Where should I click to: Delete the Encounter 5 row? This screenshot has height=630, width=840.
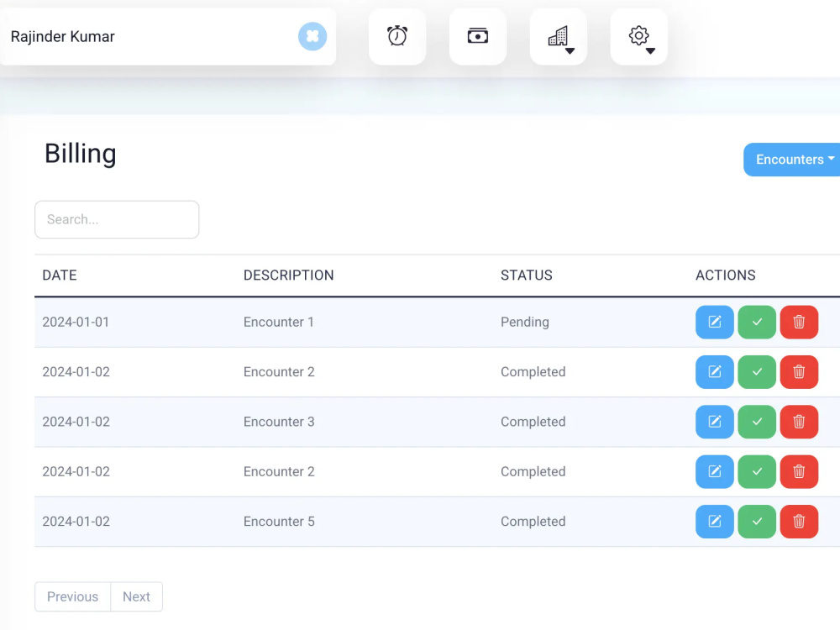[x=800, y=522]
